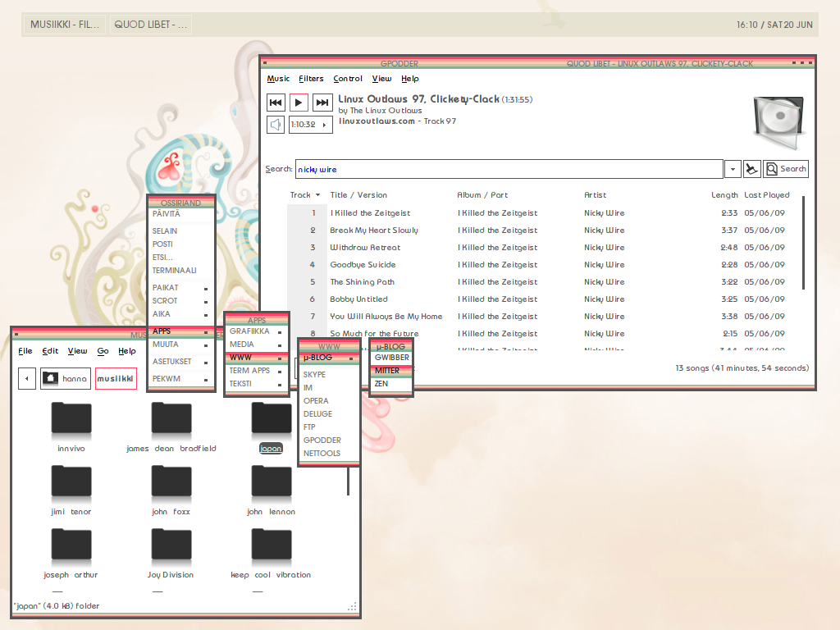Viewport: 840px width, 630px height.
Task: Go to the hanna home folder
Action: click(x=66, y=378)
